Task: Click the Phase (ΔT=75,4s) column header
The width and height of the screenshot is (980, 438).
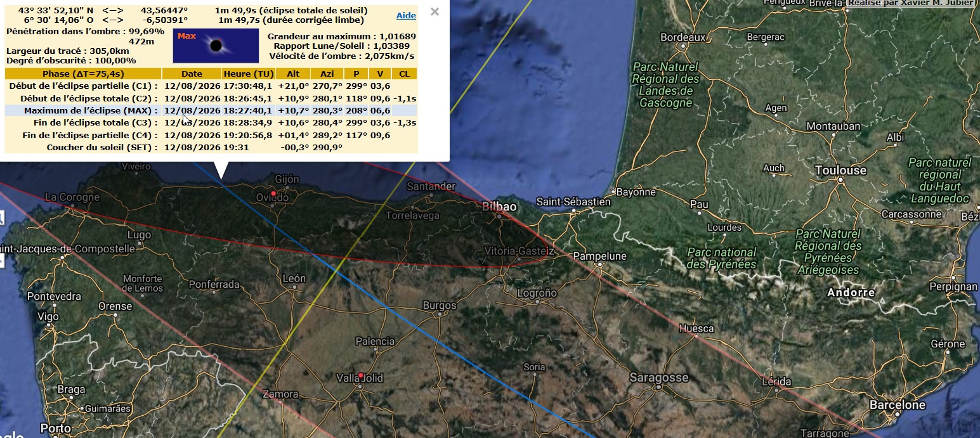Action: pos(83,74)
